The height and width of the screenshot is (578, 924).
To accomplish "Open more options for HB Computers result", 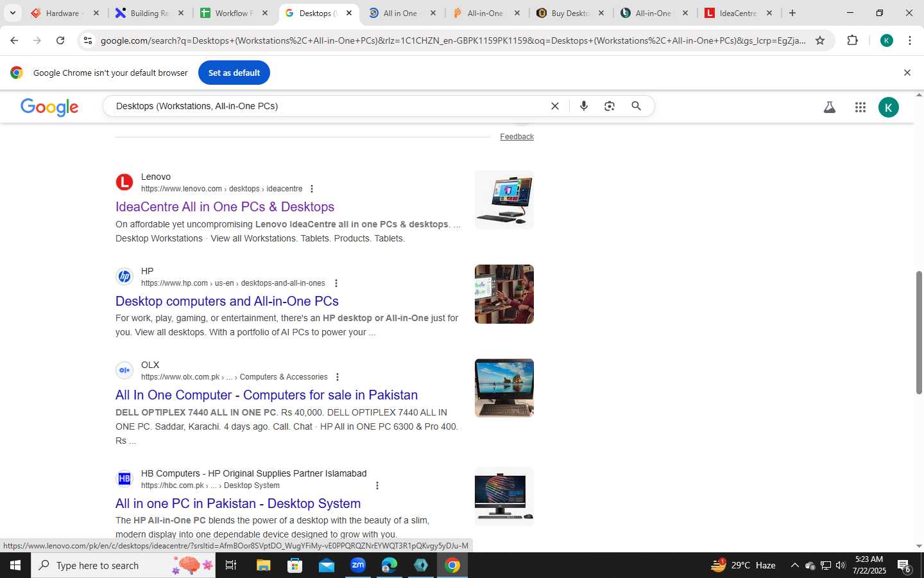I will pos(377,486).
